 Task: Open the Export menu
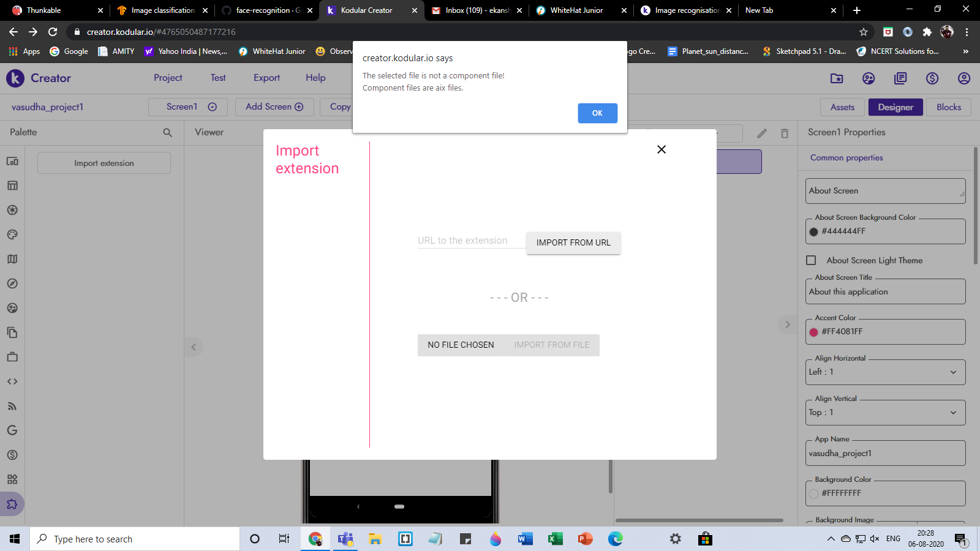266,78
